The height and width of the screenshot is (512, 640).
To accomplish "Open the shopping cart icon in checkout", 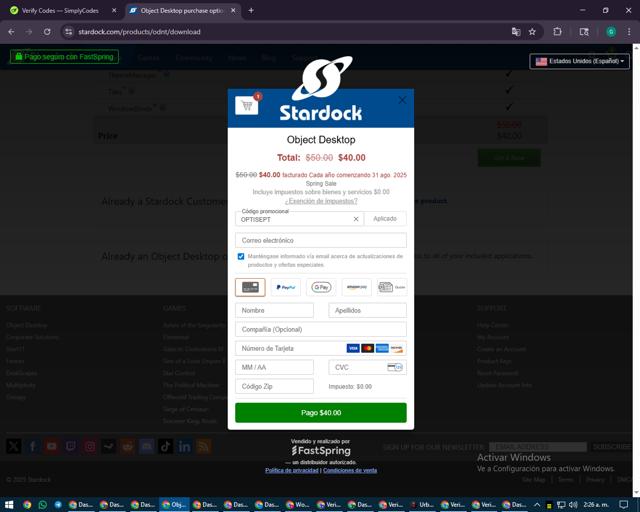I will 247,106.
